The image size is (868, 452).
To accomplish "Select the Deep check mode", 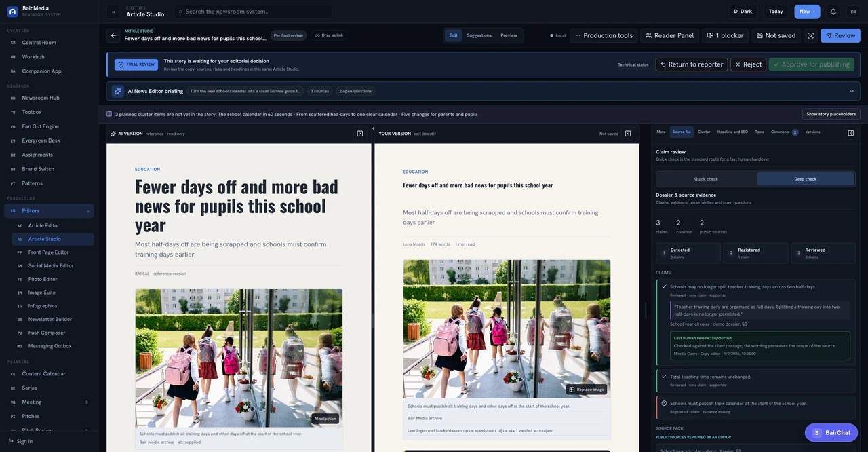I will coord(806,179).
